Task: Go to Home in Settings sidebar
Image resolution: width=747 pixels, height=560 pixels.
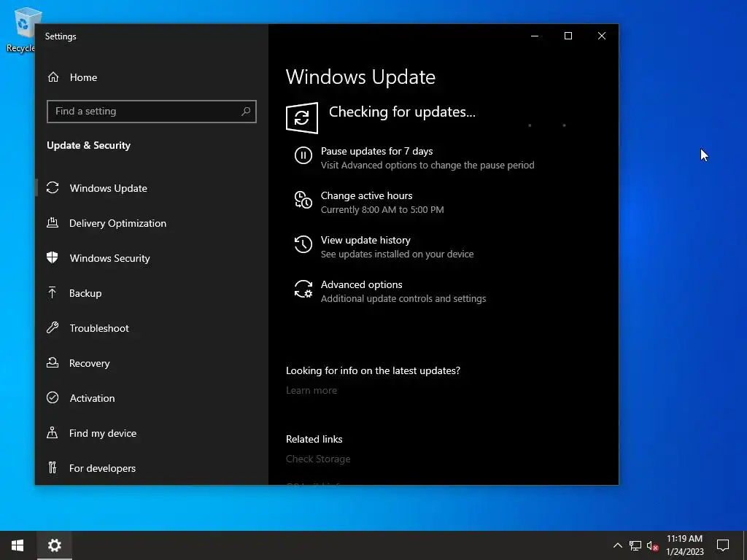Action: pyautogui.click(x=152, y=77)
